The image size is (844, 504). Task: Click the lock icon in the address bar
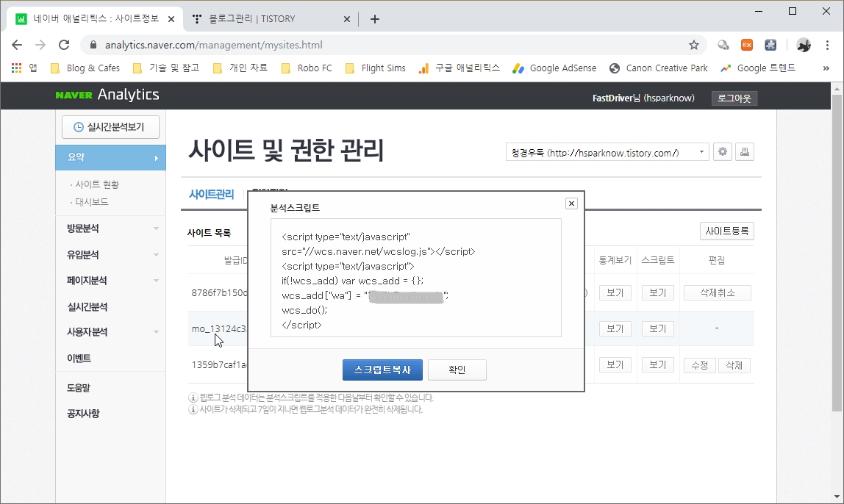coord(93,45)
